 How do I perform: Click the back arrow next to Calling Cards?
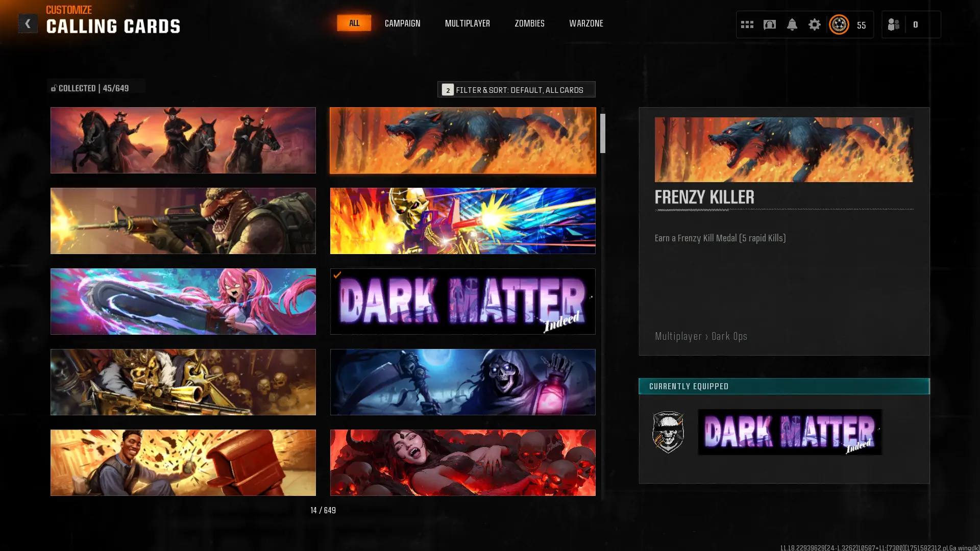pyautogui.click(x=28, y=23)
